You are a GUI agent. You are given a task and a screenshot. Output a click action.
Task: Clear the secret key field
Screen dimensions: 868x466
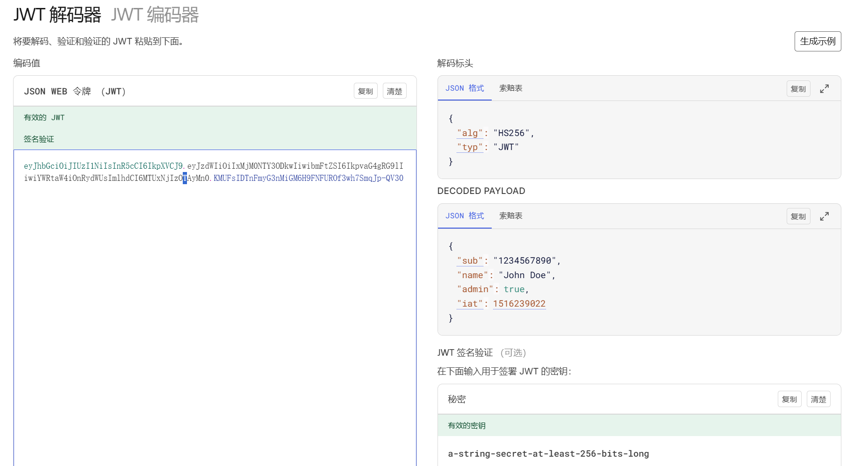818,399
